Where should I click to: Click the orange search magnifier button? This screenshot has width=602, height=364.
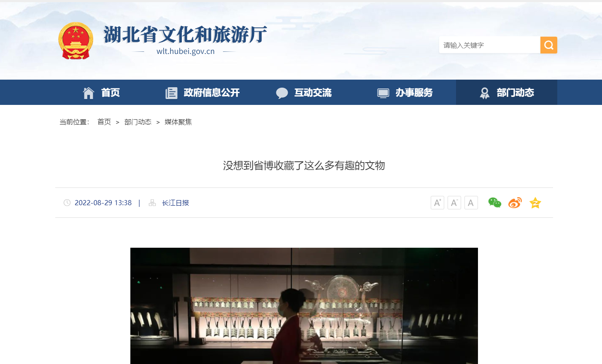point(548,45)
